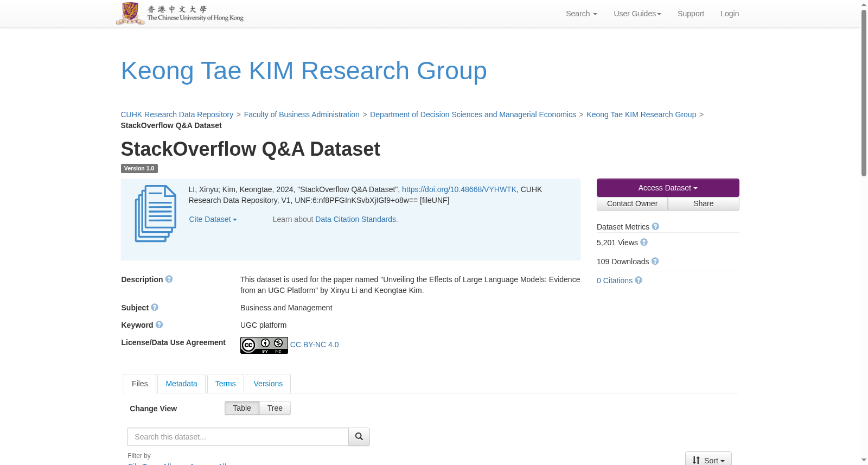Open the User Guides dropdown
This screenshot has width=868, height=465.
coord(637,14)
